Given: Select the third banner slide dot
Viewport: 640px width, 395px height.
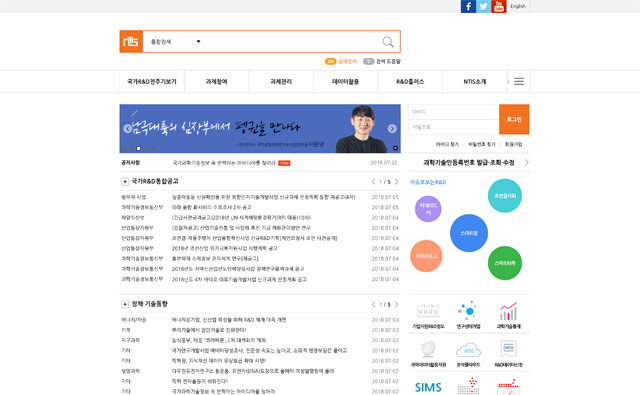Looking at the screenshot, I should (138, 149).
